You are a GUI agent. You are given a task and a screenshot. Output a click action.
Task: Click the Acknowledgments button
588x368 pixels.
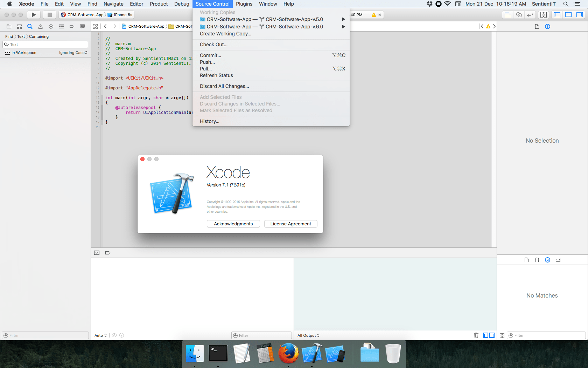(233, 224)
